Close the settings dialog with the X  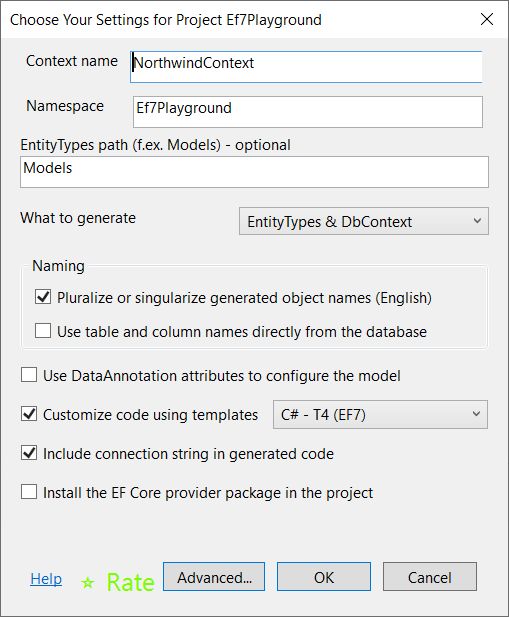click(487, 19)
